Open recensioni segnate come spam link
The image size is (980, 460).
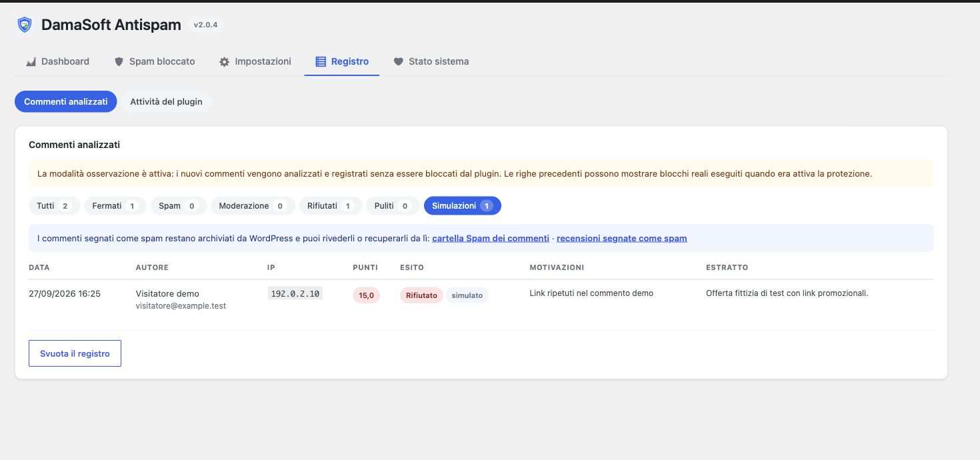(x=622, y=238)
